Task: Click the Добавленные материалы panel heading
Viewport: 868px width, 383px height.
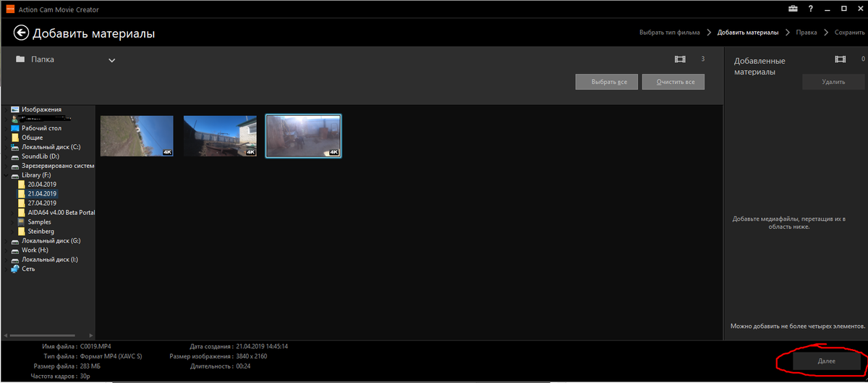Action: click(759, 67)
